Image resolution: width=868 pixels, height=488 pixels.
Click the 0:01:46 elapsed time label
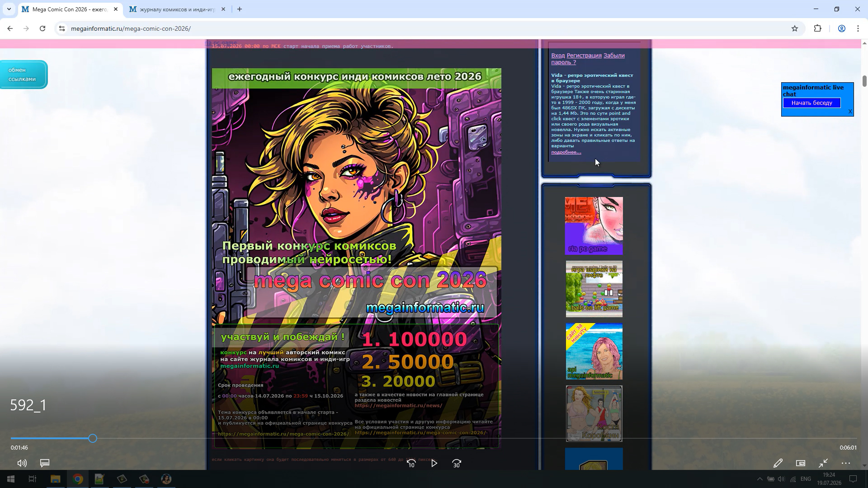[19, 448]
